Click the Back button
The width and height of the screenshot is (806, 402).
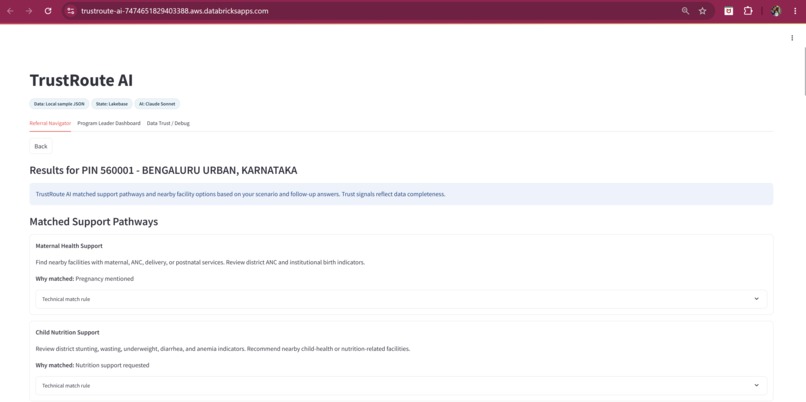point(41,147)
